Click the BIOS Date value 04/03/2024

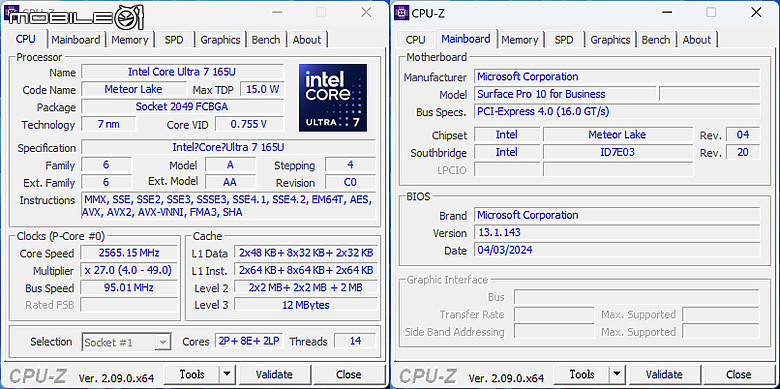(x=617, y=250)
